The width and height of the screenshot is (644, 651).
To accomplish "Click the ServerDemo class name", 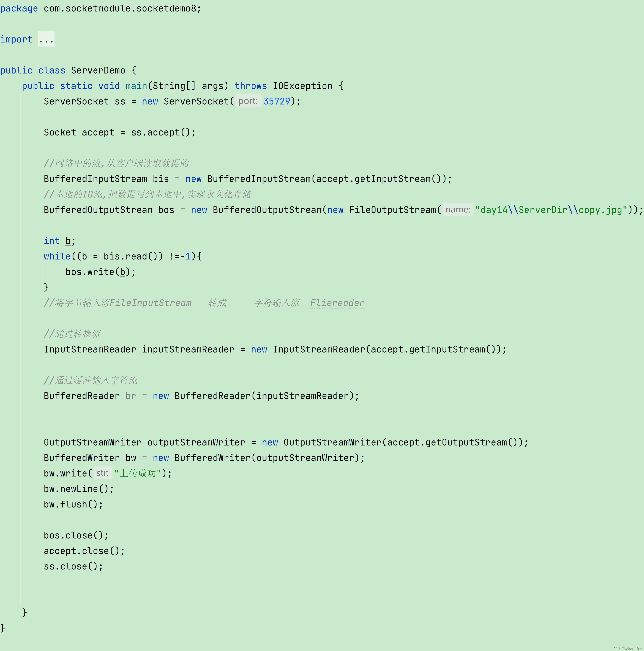I will (98, 70).
